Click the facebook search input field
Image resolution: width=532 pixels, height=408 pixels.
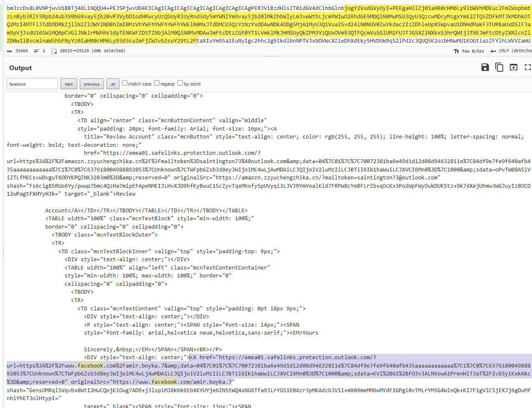pos(32,84)
